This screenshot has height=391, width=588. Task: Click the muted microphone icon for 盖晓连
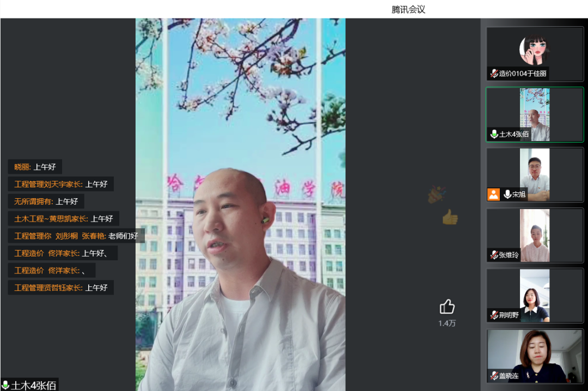[x=494, y=376]
